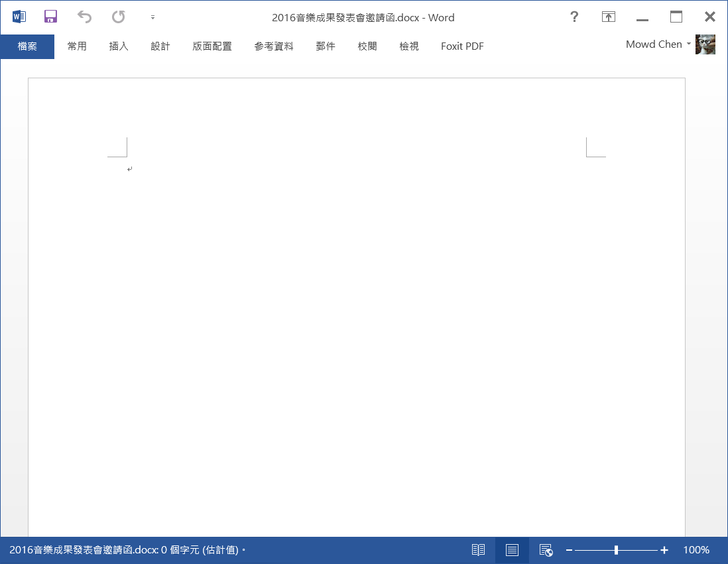728x564 pixels.
Task: Expand Customize Quick Access Toolbar dropdown
Action: (x=152, y=17)
